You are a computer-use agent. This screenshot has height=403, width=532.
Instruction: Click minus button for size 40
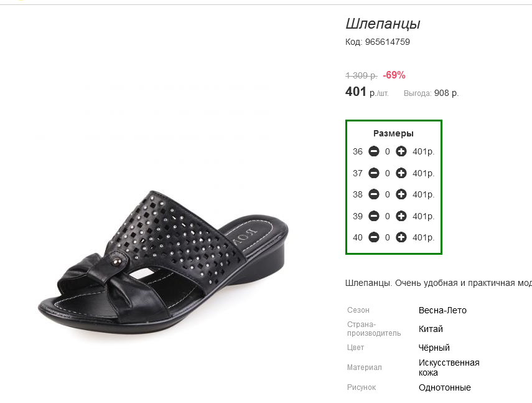tap(374, 237)
